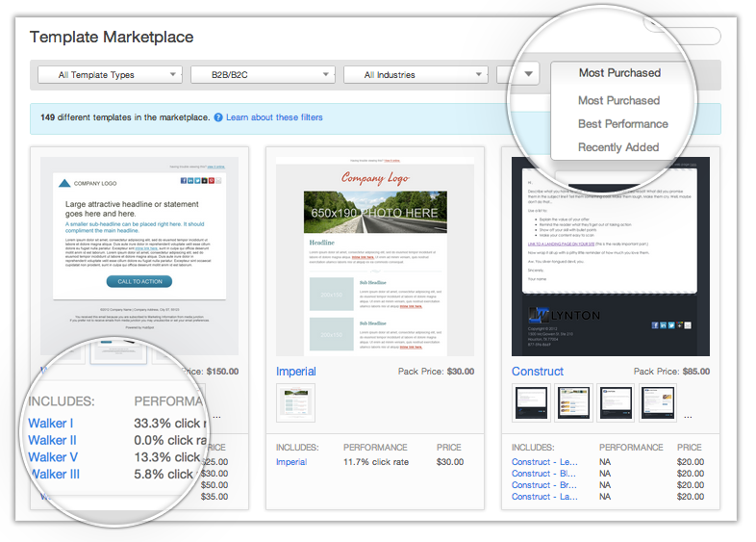Open the Walker V template link
Image resolution: width=756 pixels, height=542 pixels.
[53, 457]
